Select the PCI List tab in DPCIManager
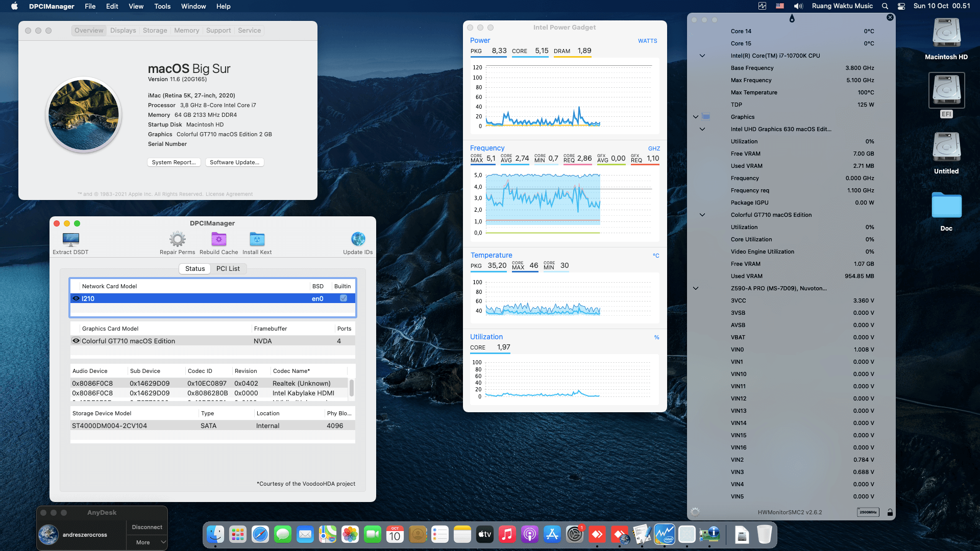The height and width of the screenshot is (551, 980). coord(228,268)
